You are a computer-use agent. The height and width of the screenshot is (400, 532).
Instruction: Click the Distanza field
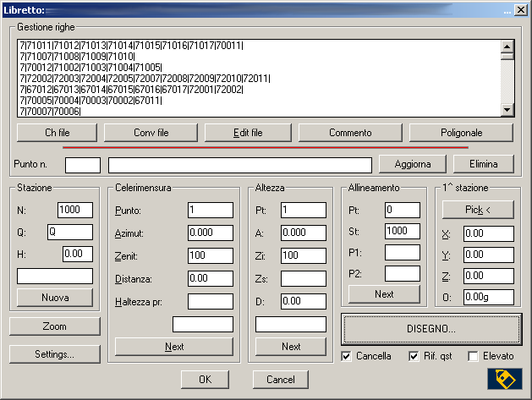[211, 278]
